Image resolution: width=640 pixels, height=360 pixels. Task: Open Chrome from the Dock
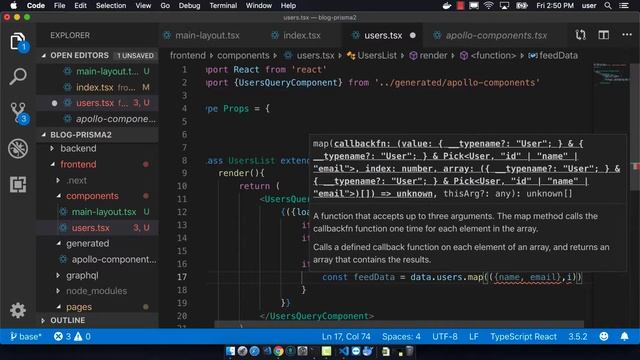point(278,351)
